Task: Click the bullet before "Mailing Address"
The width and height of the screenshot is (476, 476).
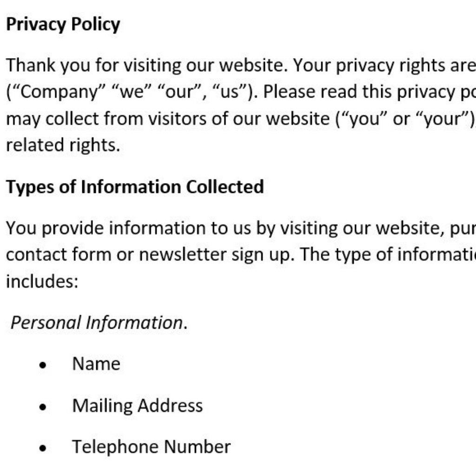Action: (43, 407)
